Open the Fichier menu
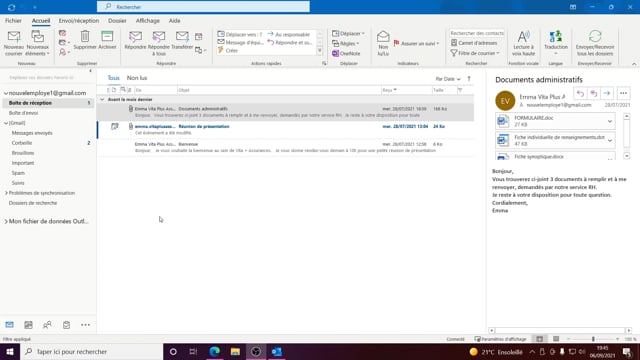640x360 pixels. pos(13,20)
